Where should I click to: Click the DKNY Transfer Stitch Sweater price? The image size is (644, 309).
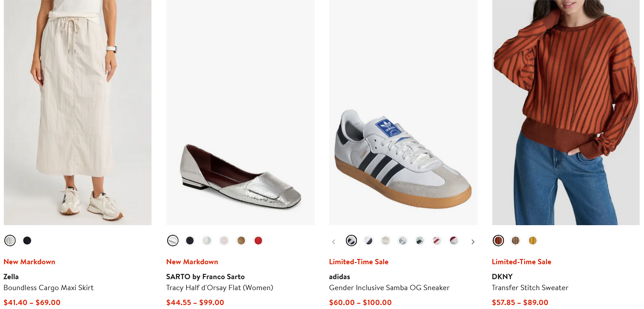tap(519, 302)
